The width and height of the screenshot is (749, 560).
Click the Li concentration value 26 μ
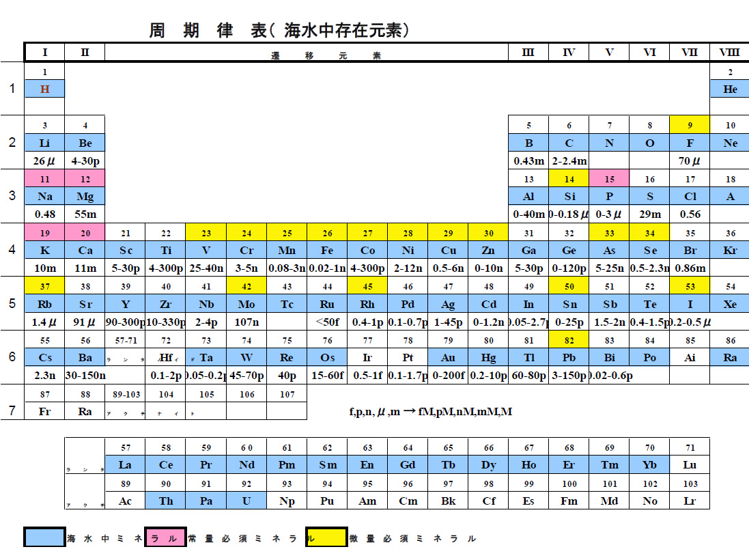pos(44,161)
